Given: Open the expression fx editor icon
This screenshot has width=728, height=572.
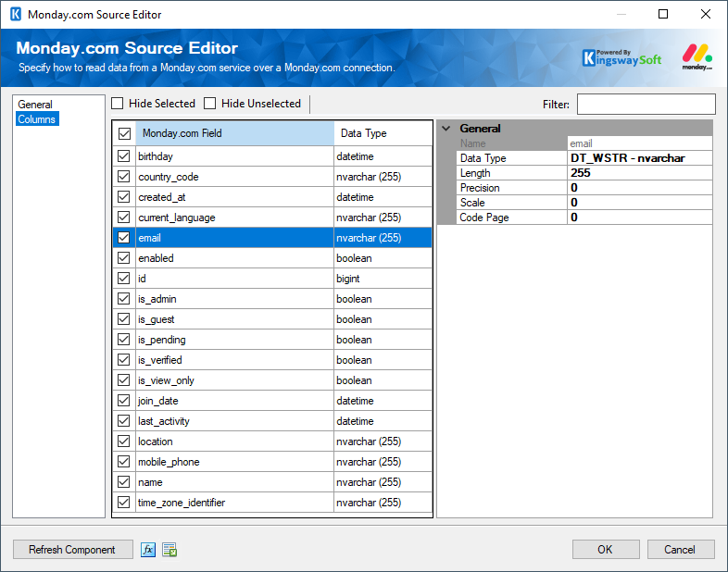Looking at the screenshot, I should pyautogui.click(x=148, y=550).
